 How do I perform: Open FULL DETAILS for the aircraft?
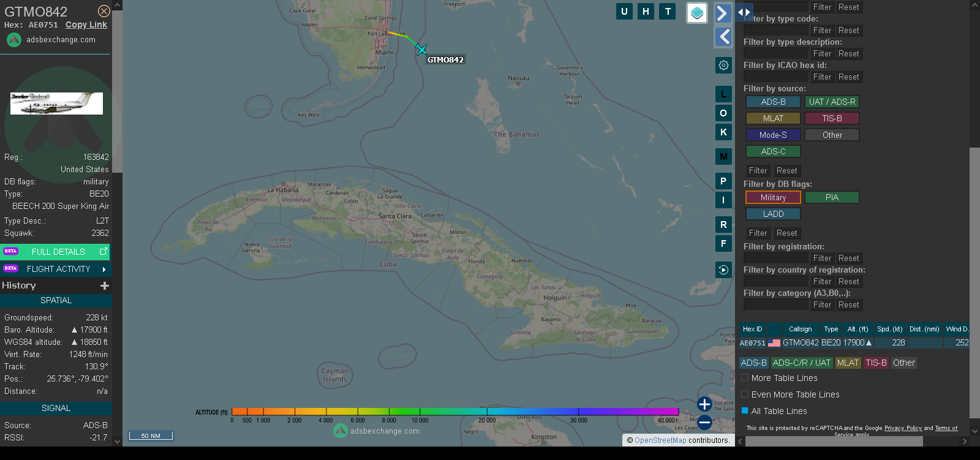56,252
